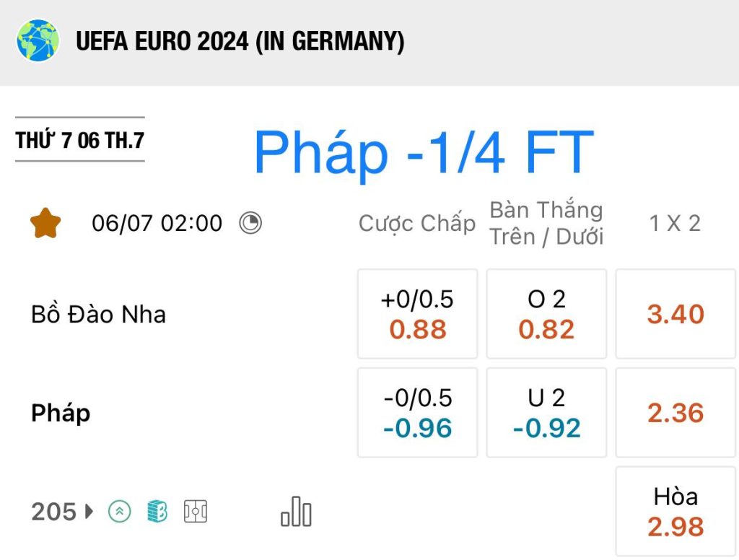This screenshot has width=739, height=560.
Task: Expand the 205 more markets arrow
Action: click(x=89, y=512)
